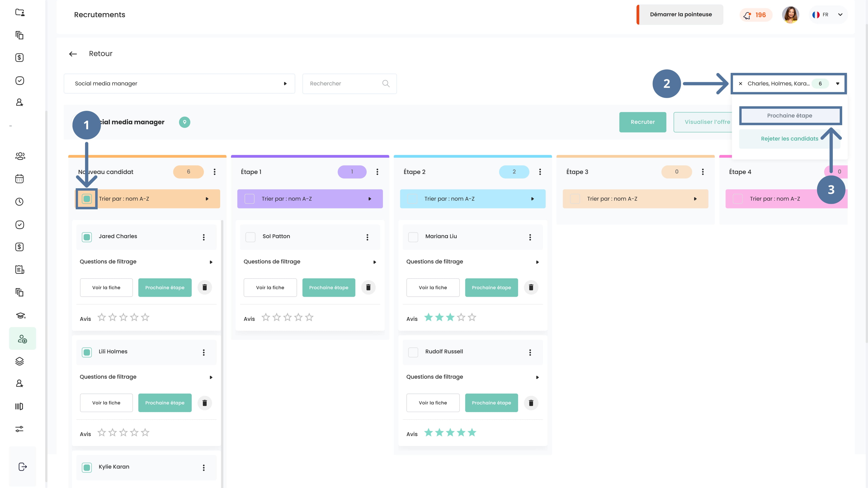This screenshot has height=488, width=868.
Task: Click the Recruter button
Action: coord(642,122)
